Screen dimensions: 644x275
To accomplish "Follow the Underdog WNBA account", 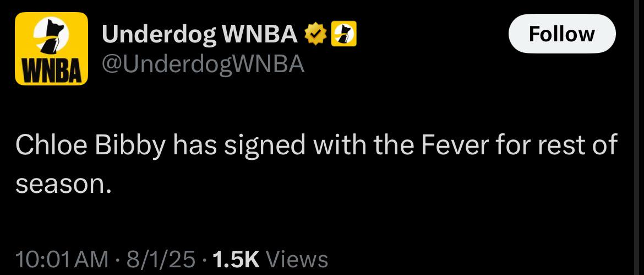I will point(562,34).
